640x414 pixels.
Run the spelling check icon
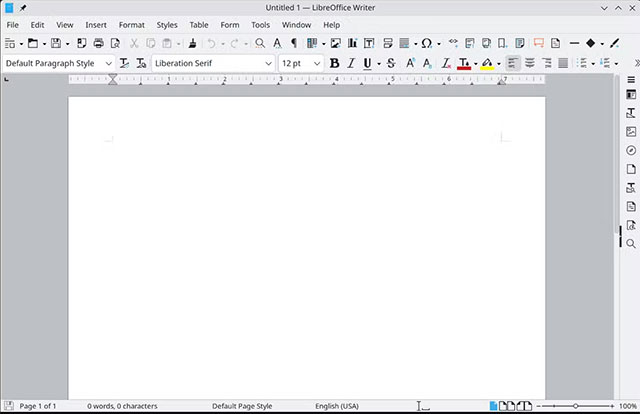point(277,43)
